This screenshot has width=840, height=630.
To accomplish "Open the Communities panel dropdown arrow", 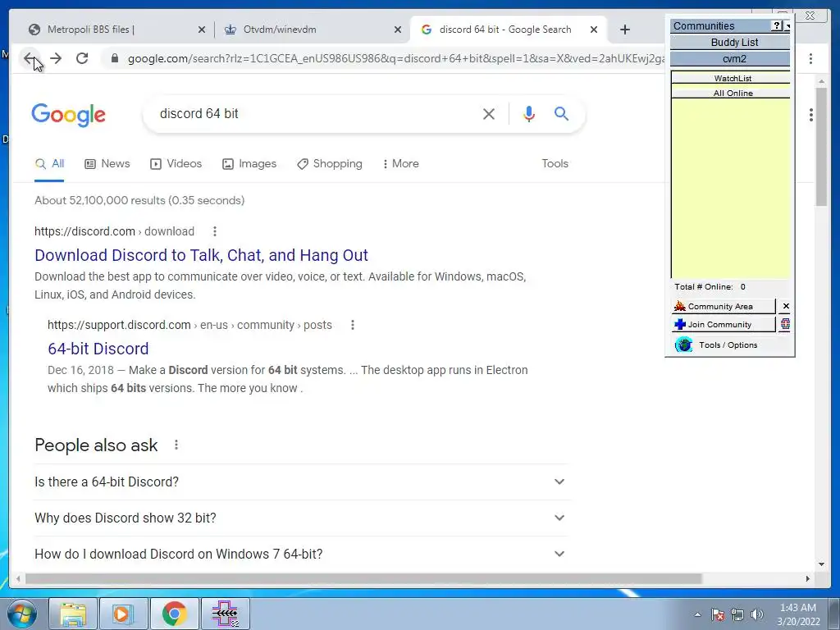I will tap(787, 25).
